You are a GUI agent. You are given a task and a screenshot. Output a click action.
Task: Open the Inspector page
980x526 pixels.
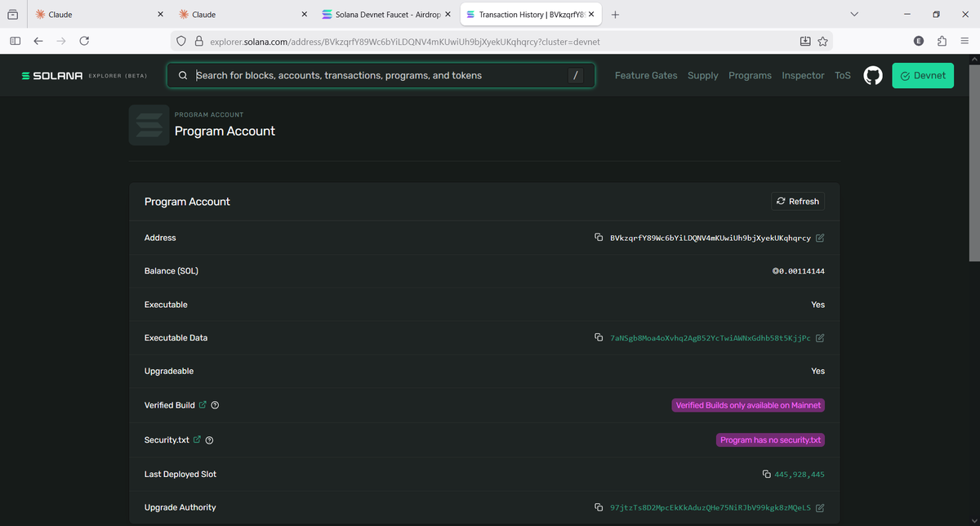(x=803, y=75)
